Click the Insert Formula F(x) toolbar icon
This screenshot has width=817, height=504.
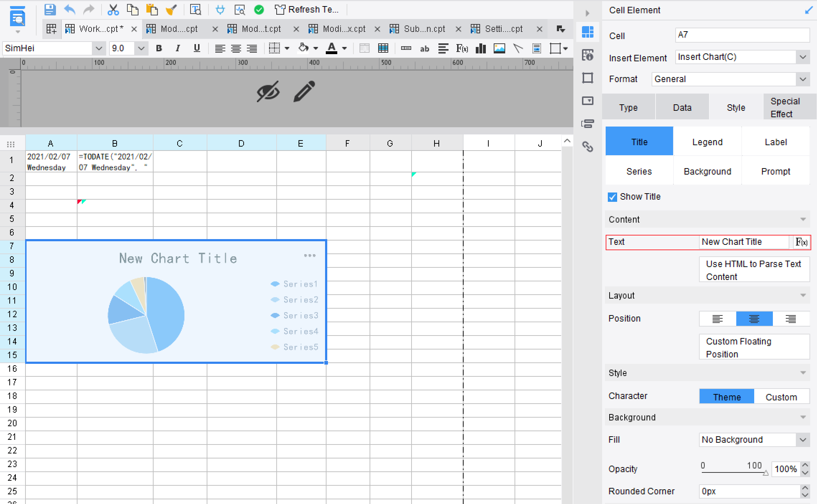click(462, 48)
